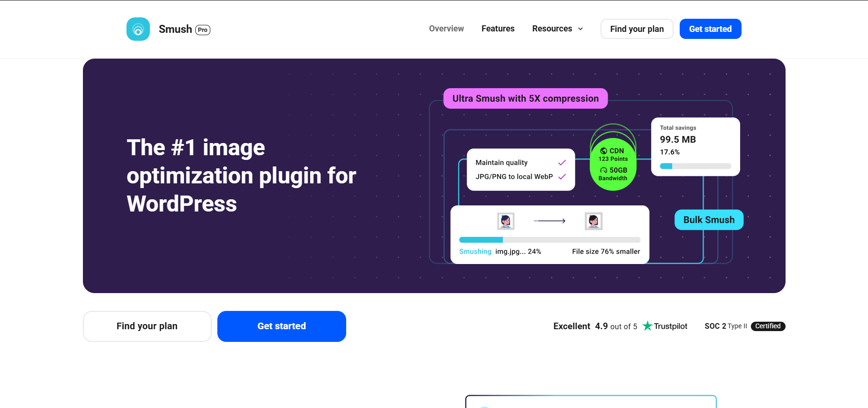Click the 50GB bandwidth gauge icon

[x=604, y=170]
